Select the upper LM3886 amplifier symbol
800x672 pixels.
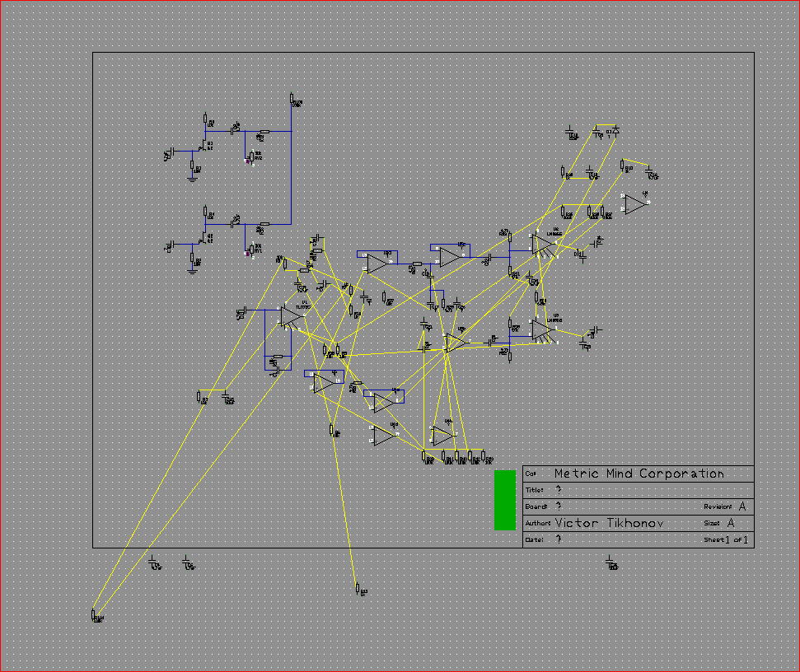(541, 243)
